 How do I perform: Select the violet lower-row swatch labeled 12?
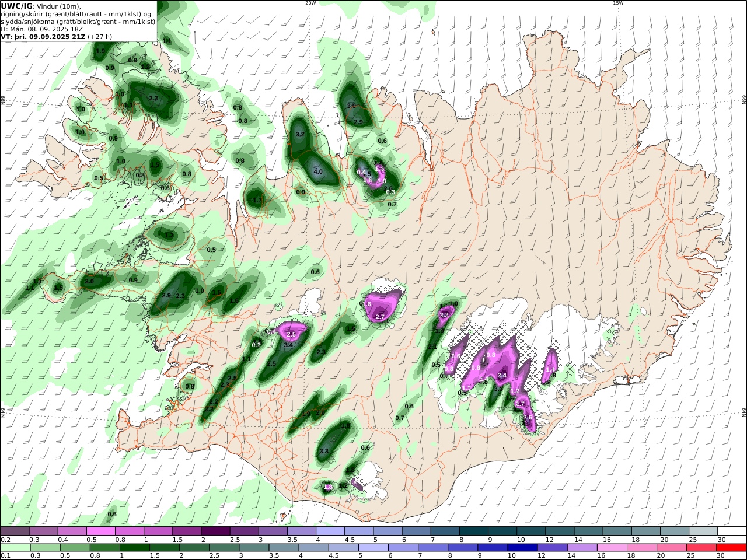pos(552,547)
